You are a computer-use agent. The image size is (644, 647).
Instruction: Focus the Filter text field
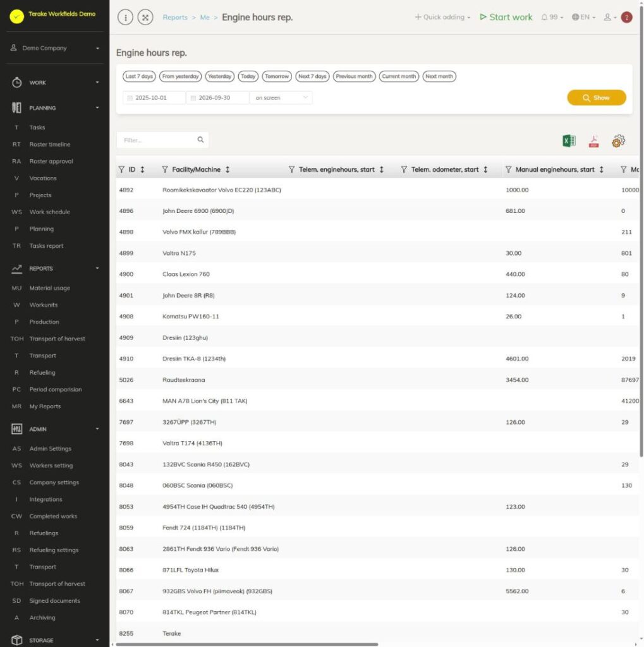pos(162,140)
